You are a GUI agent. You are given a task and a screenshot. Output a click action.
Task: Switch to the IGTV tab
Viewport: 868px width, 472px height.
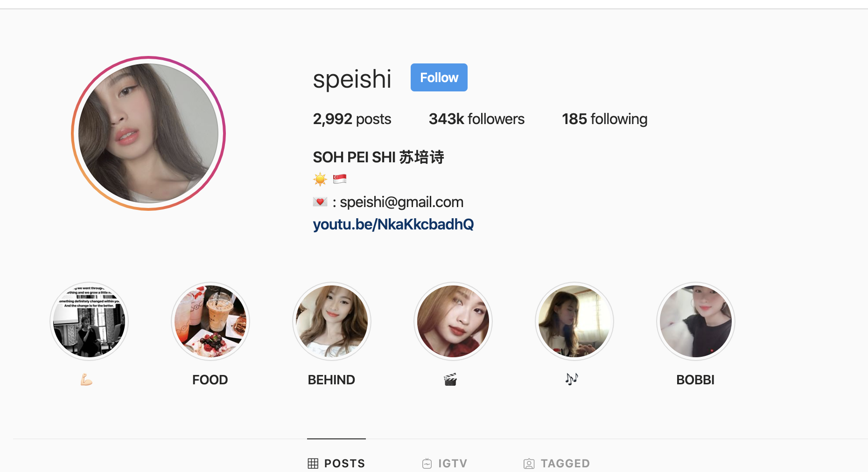[445, 463]
